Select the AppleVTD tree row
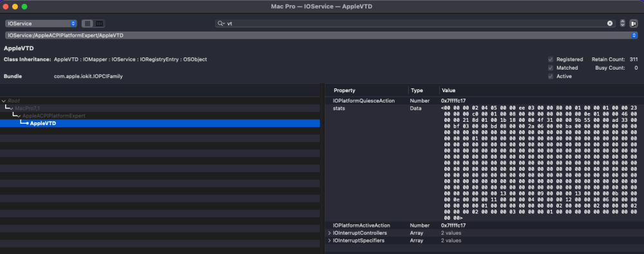 160,123
